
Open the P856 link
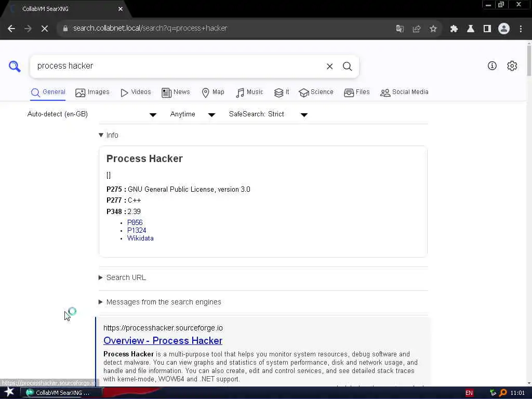click(x=135, y=222)
